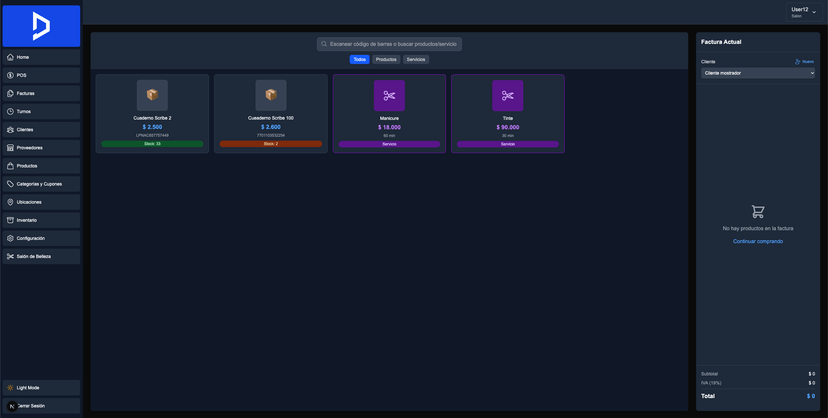Click the search magnifier icon
828x418 pixels.
pyautogui.click(x=324, y=44)
